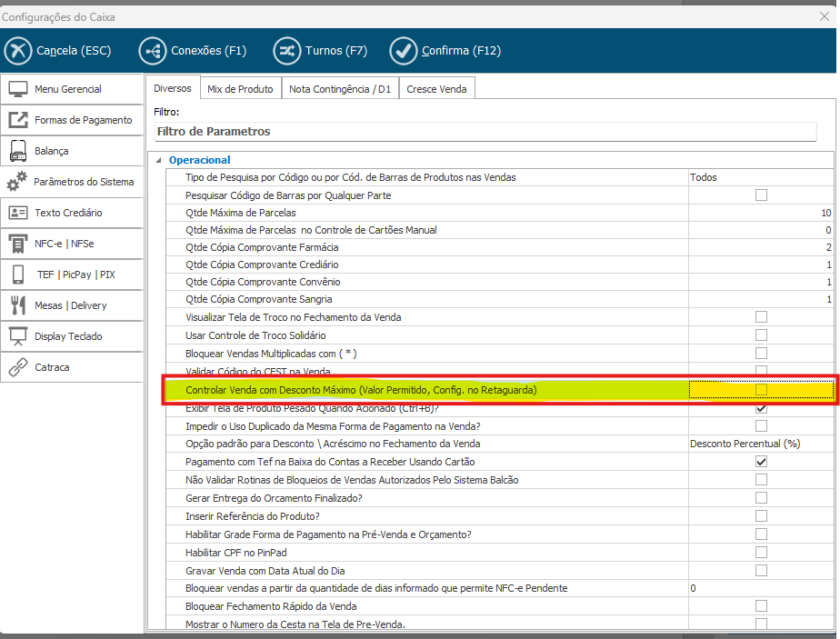Open Parâmetros do Sistema gears icon

pyautogui.click(x=17, y=182)
